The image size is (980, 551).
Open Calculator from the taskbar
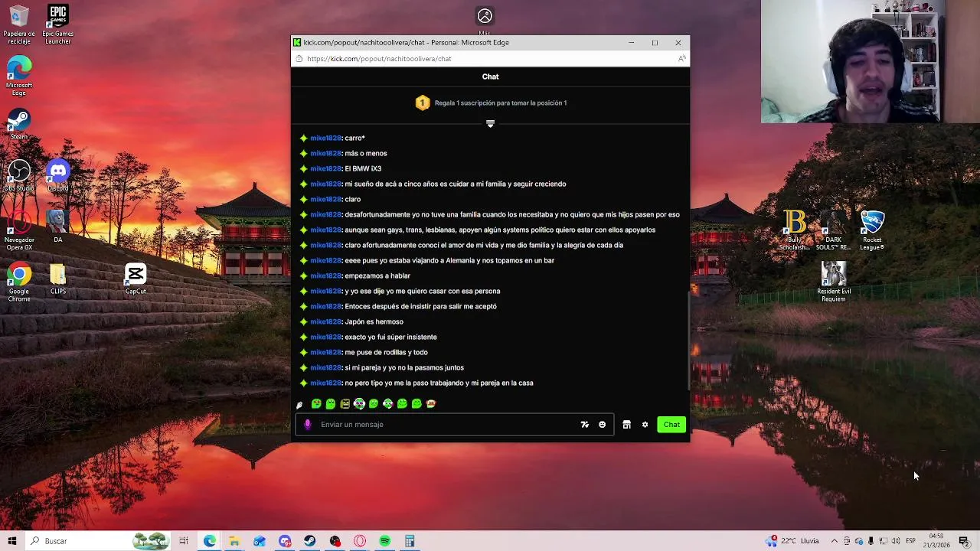click(x=410, y=541)
